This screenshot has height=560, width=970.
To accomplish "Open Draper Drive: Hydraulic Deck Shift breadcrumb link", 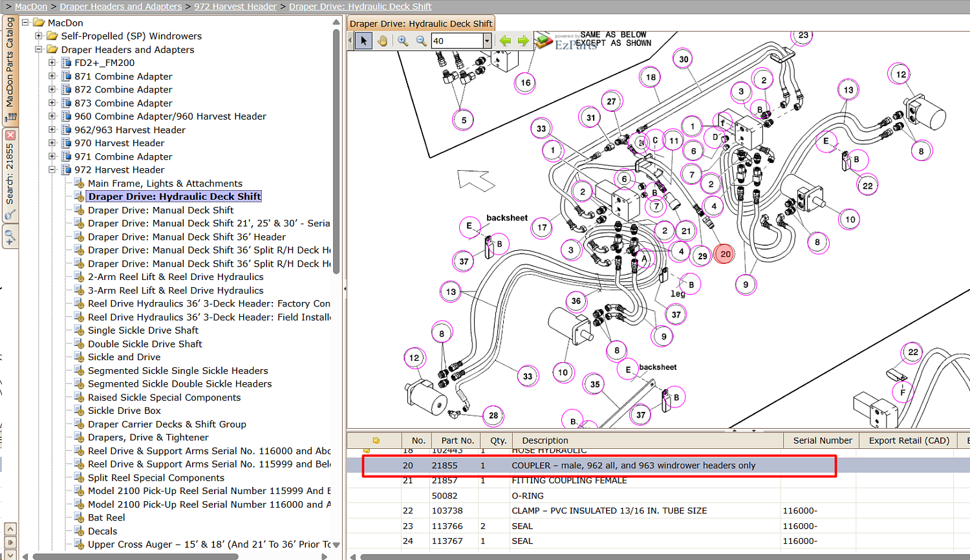I will 360,6.
